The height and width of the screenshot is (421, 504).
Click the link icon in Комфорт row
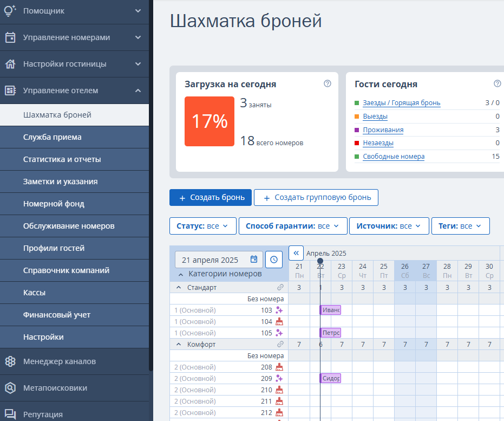point(280,344)
